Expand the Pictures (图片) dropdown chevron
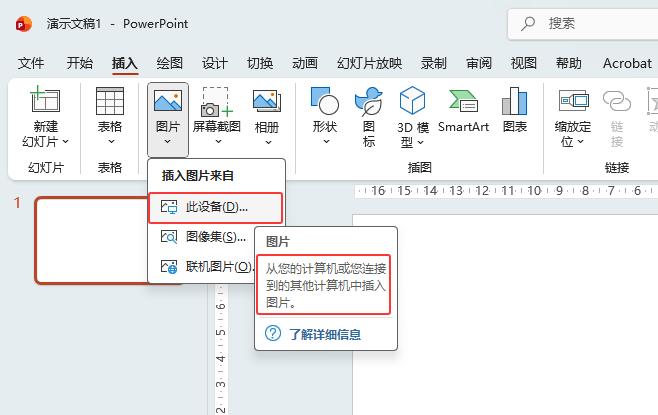658x415 pixels. (x=167, y=141)
